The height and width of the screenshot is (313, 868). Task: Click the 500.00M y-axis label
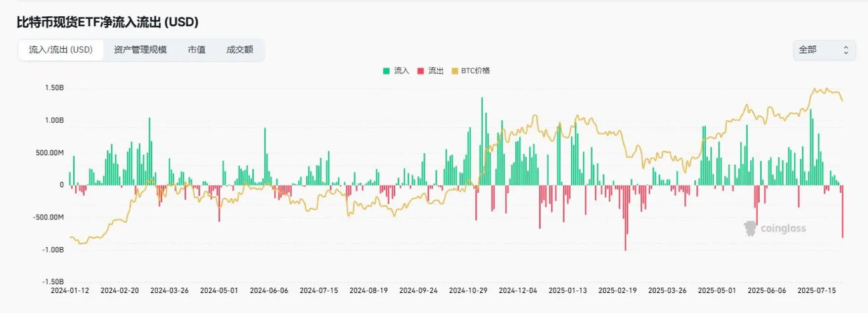pyautogui.click(x=49, y=153)
